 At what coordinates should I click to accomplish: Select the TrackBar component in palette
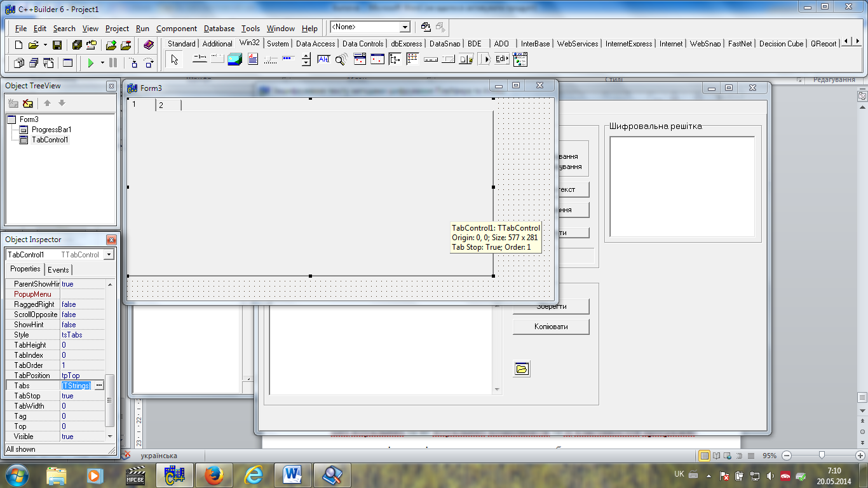[x=271, y=60]
